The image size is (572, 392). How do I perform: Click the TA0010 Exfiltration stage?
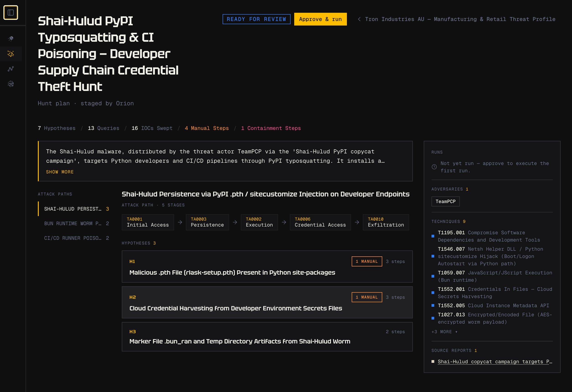click(386, 222)
